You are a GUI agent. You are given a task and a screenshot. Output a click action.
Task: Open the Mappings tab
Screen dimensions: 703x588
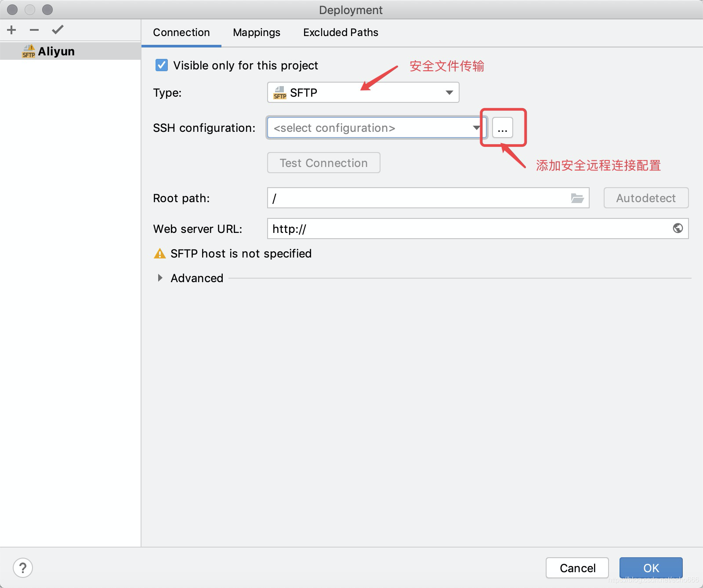click(257, 33)
